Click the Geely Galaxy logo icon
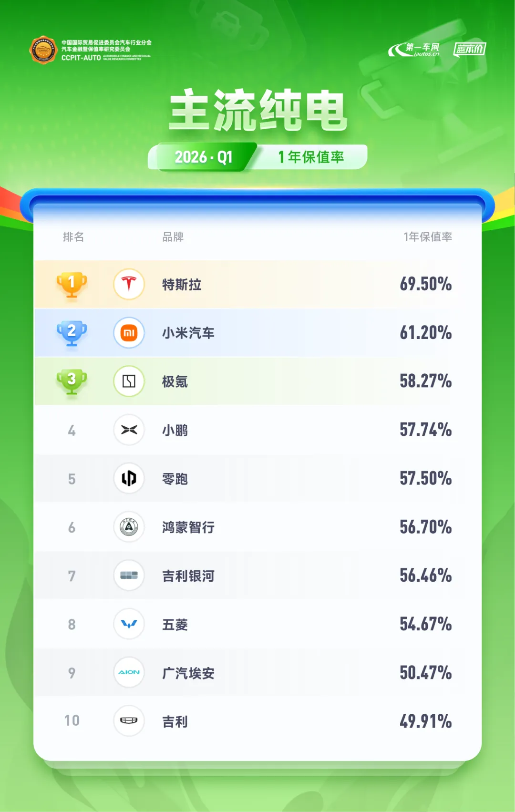Viewport: 515px width, 812px height. pos(129,576)
